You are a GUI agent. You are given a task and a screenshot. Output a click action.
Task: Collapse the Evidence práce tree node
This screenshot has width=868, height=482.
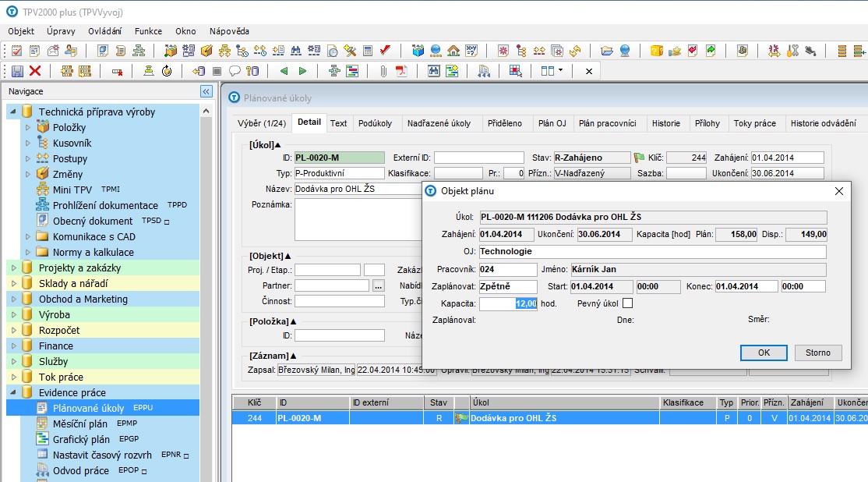tap(13, 392)
